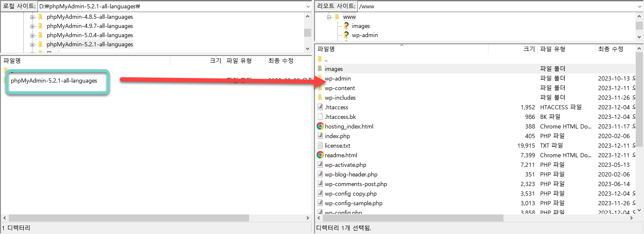Click question-mark icon beside images in remote tree
644x234 pixels.
[346, 26]
